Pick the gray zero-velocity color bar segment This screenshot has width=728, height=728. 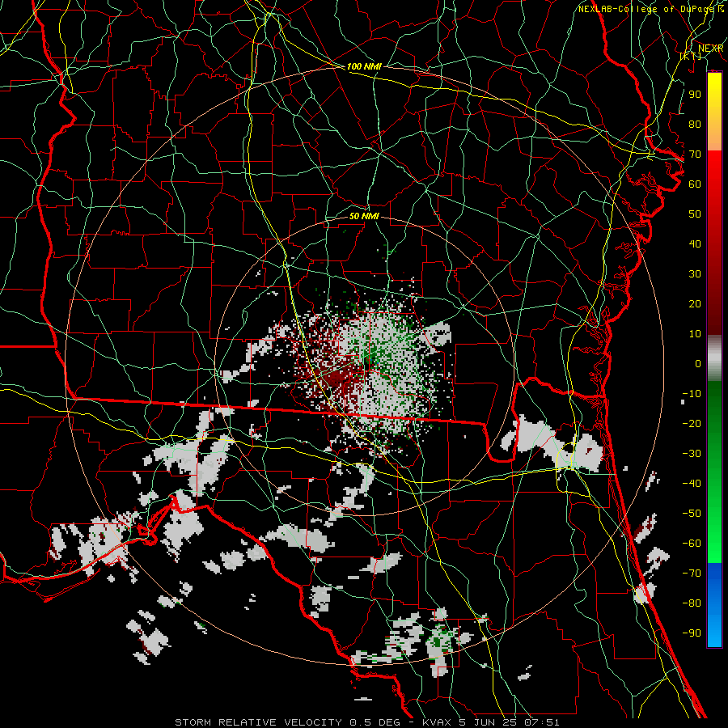coord(714,358)
